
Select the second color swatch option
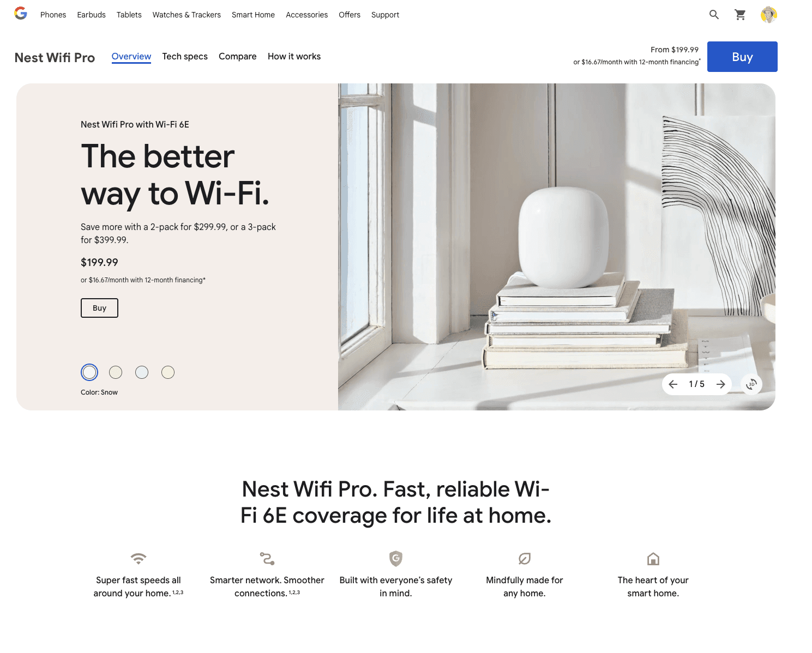coord(116,372)
